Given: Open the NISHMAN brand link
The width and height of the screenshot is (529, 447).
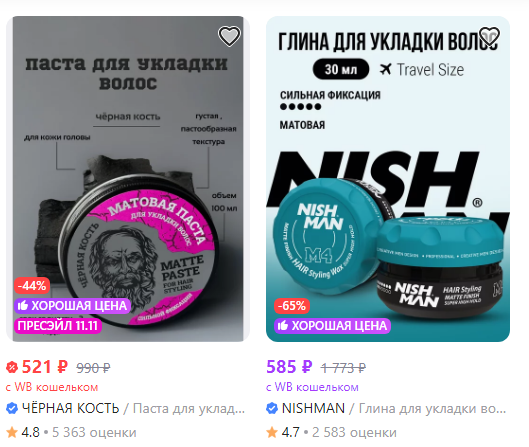Looking at the screenshot, I should 313,408.
